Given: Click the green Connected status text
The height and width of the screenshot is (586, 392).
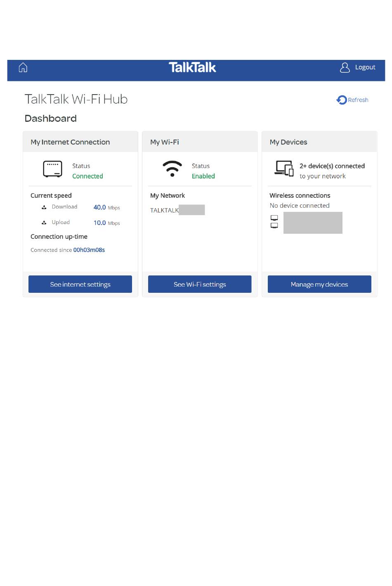Looking at the screenshot, I should pyautogui.click(x=87, y=176).
